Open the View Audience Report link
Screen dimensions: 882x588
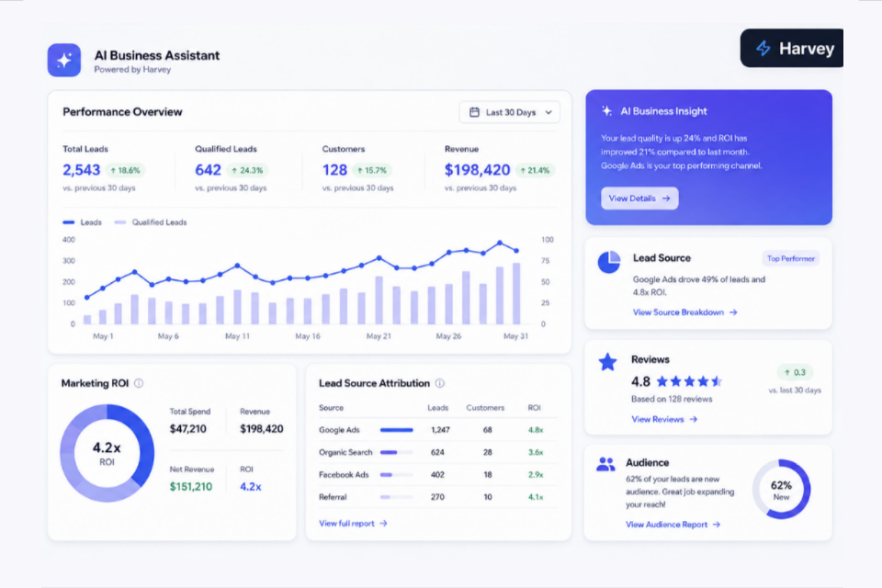pos(673,525)
